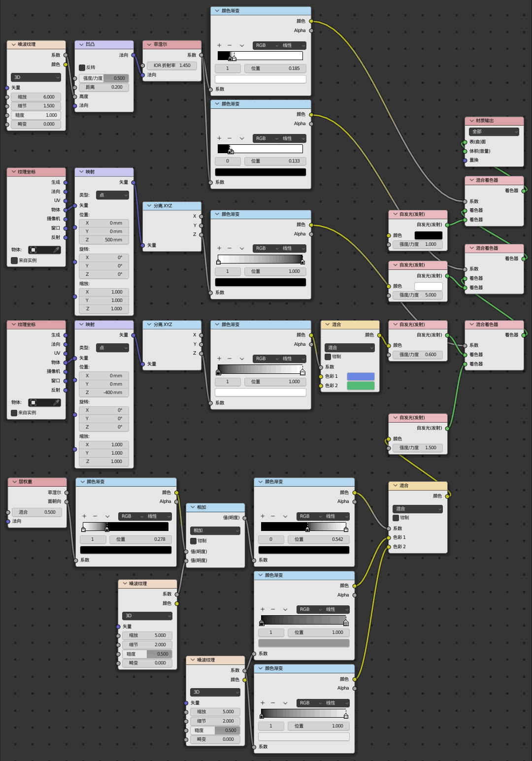
Task: Click the minus icon on the 0.133 颜色渐变
Action: pyautogui.click(x=230, y=138)
